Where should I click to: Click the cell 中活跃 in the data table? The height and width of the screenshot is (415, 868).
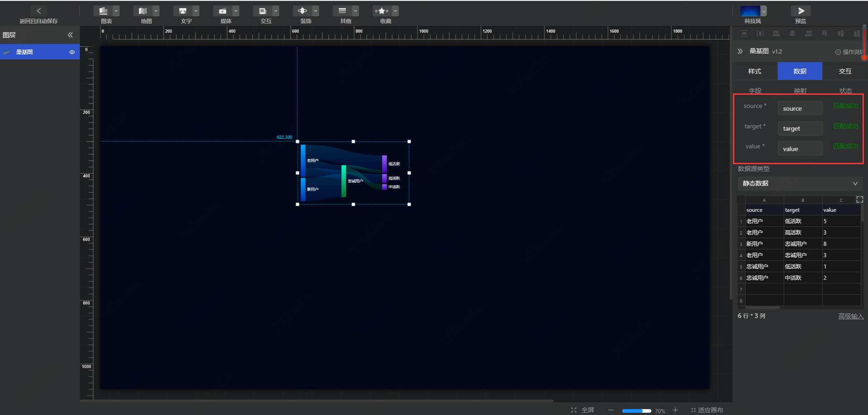coord(803,278)
